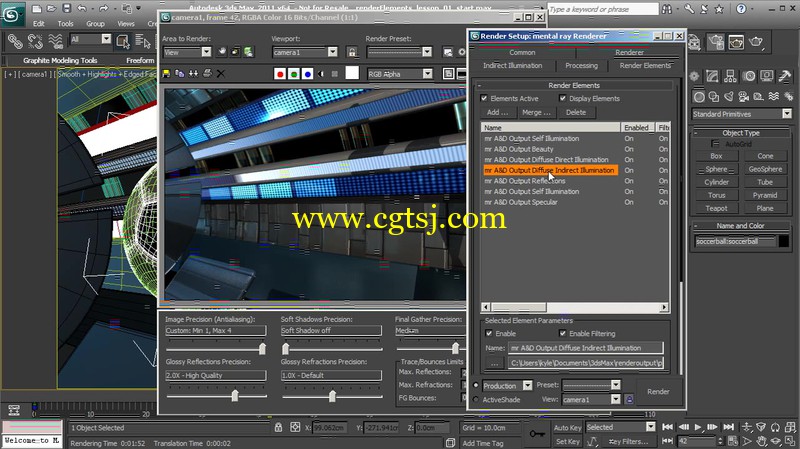Click the element Name input field
This screenshot has width=800, height=449.
point(586,348)
